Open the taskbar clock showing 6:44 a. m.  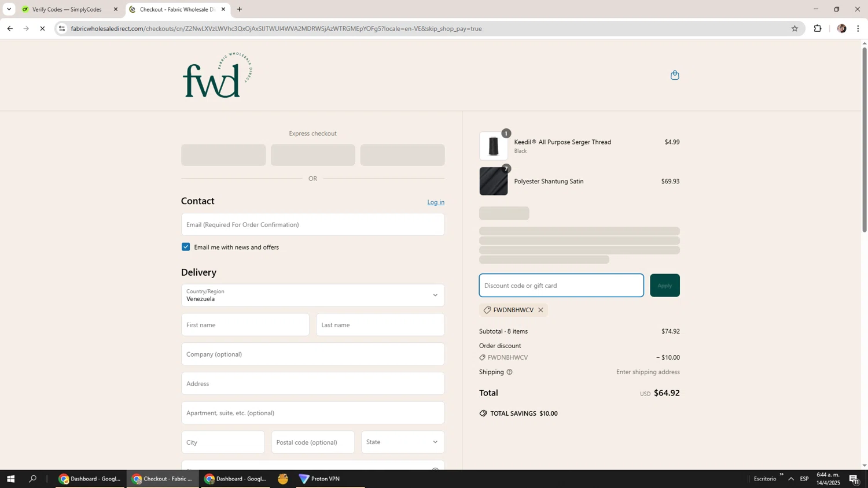828,479
